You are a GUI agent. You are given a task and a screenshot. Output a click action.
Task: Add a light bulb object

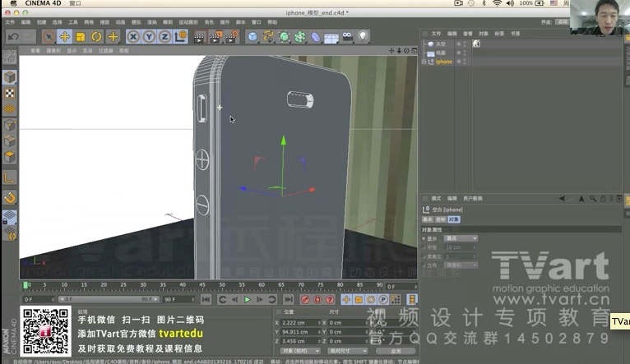(364, 36)
